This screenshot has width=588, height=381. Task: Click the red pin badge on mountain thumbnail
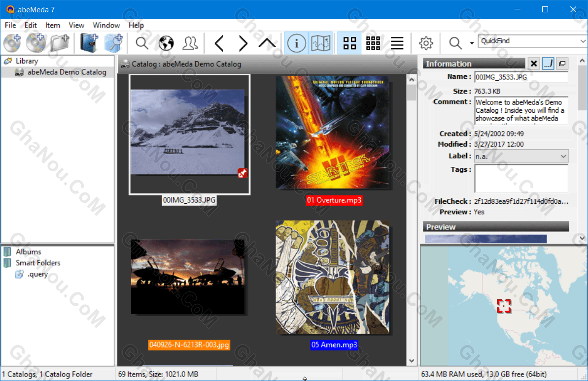[242, 173]
